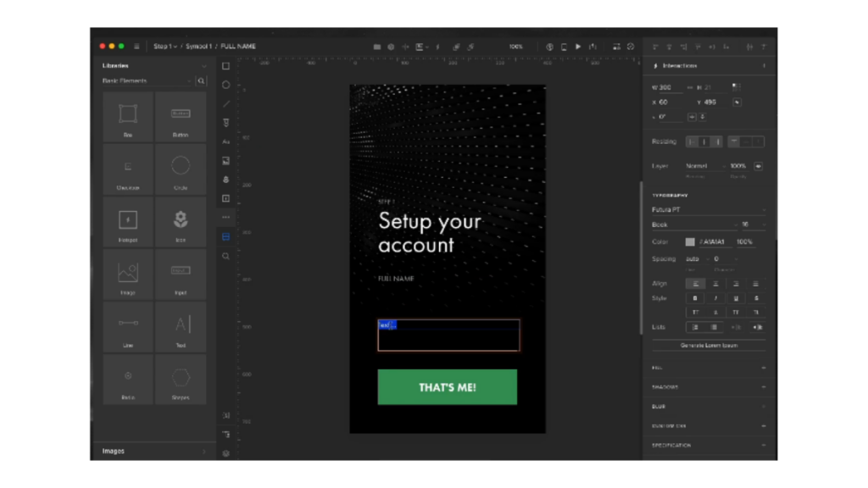This screenshot has width=868, height=488.
Task: Toggle italic text style
Action: point(715,298)
